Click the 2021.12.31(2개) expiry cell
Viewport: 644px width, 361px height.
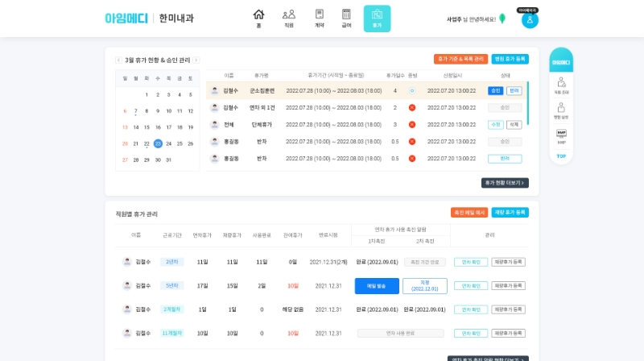328,262
